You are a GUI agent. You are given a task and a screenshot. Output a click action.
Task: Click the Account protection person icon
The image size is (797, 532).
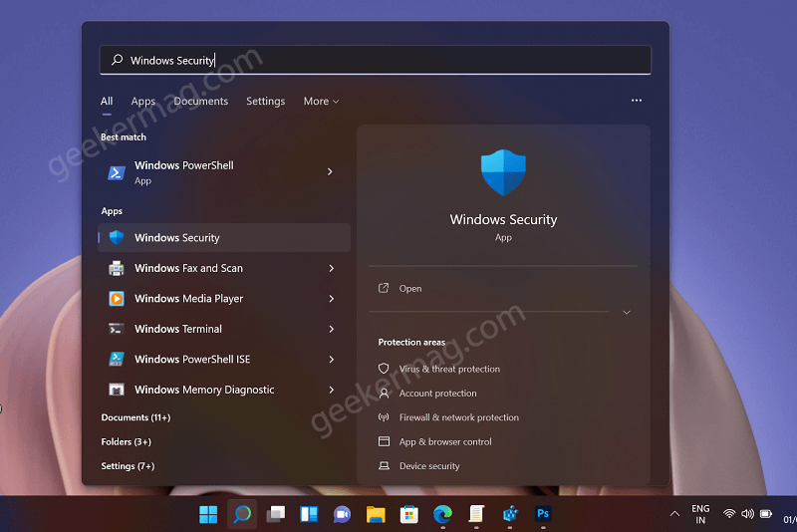pos(384,393)
